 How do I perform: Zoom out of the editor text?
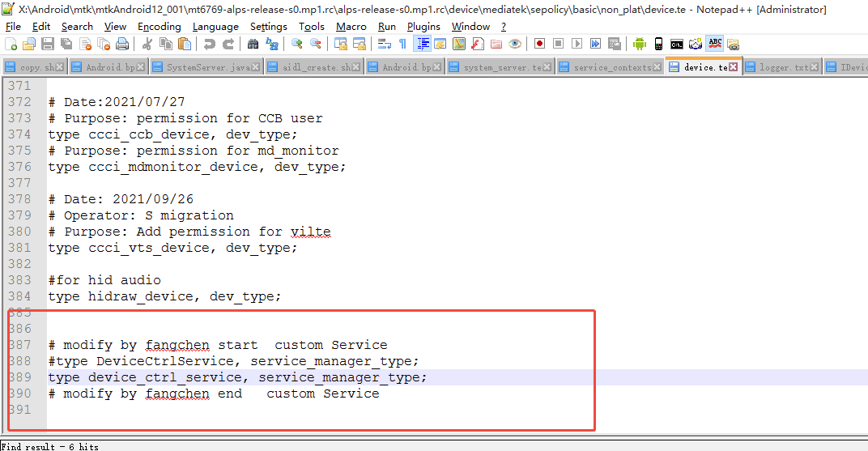point(316,45)
